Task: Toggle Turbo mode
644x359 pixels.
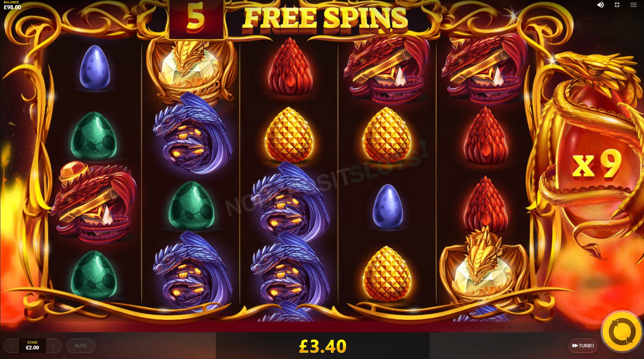Action: [583, 346]
